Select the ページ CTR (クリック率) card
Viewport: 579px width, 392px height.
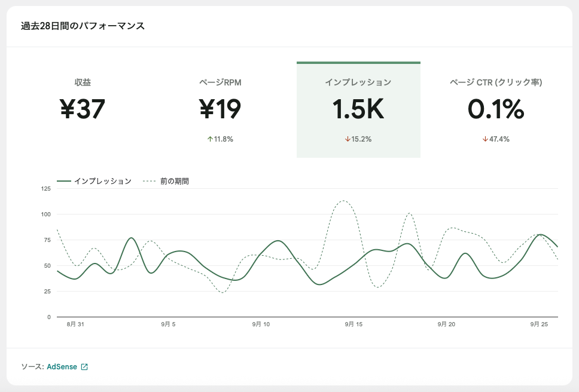tap(496, 109)
